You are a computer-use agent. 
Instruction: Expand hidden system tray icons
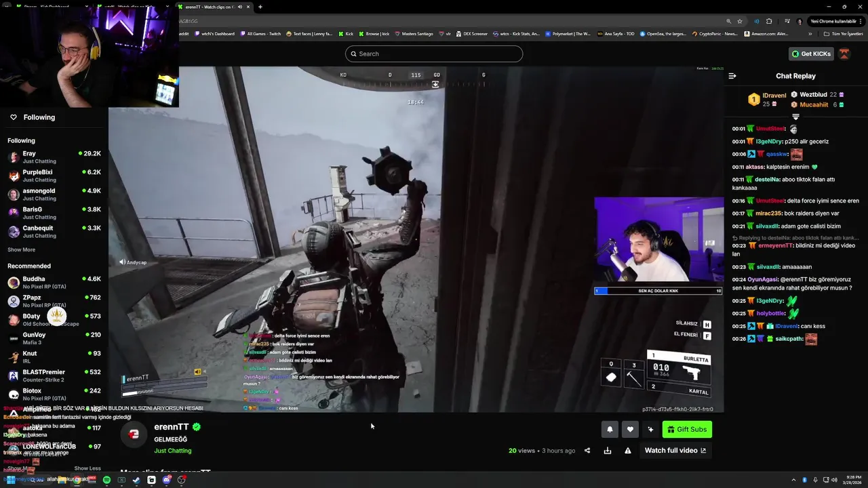pos(793,480)
